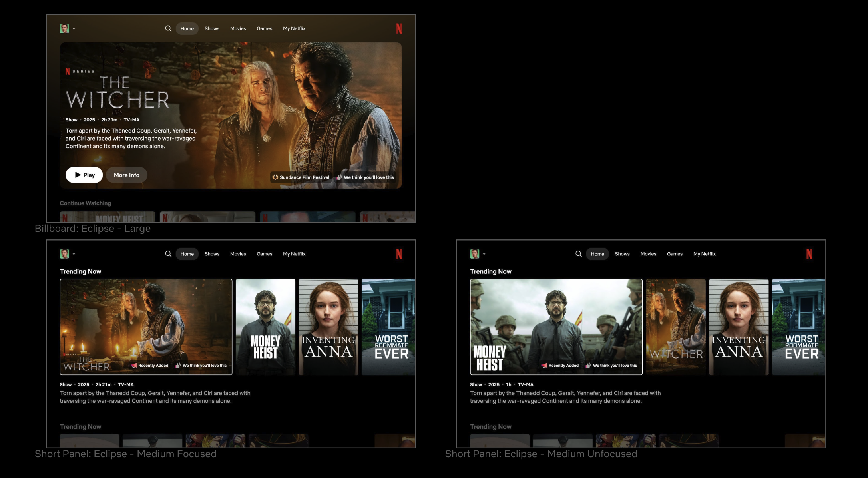This screenshot has width=868, height=478.
Task: Click synopsis paragraph in Medium Focused panel
Action: point(155,397)
